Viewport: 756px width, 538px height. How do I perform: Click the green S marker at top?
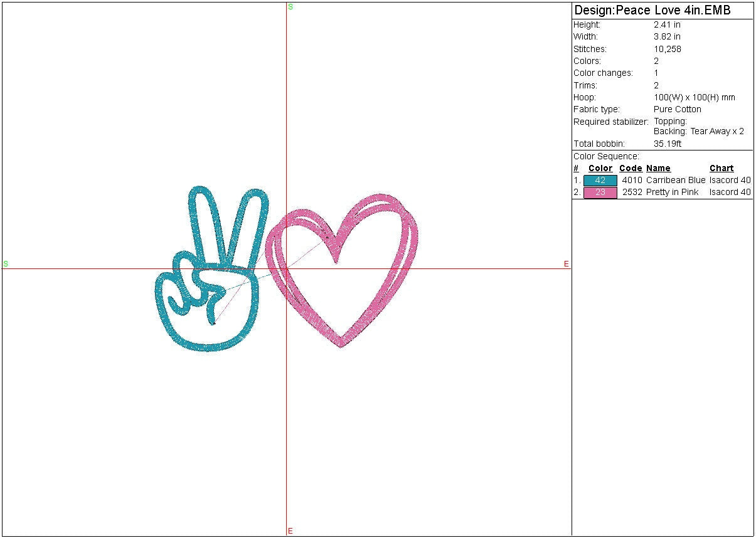click(x=290, y=7)
